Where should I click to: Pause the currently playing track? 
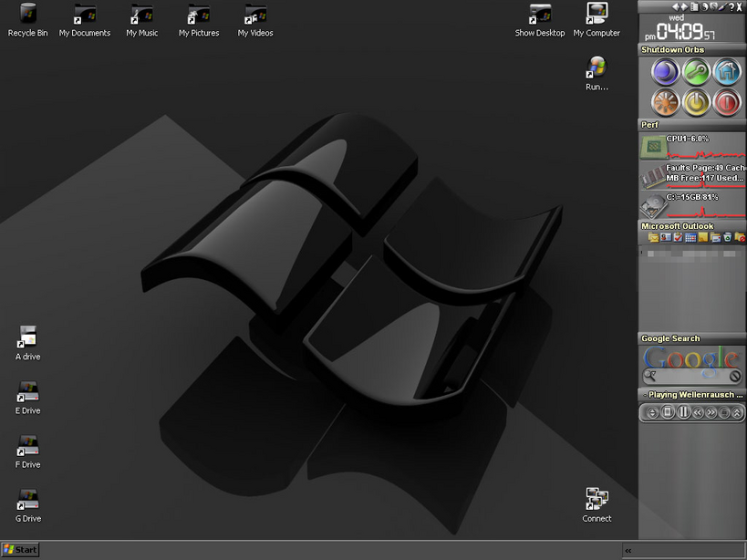[683, 413]
